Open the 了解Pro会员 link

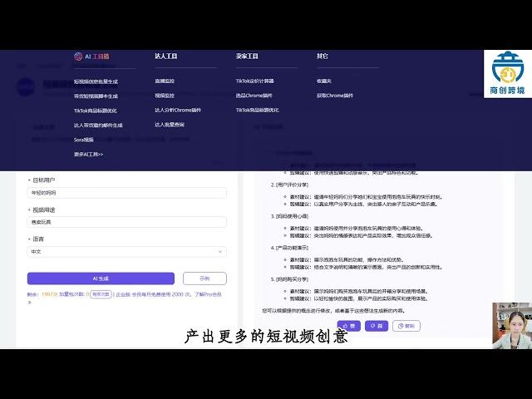point(208,294)
